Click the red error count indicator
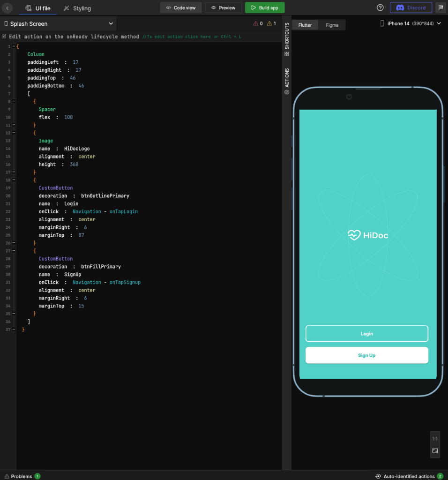Image resolution: width=448 pixels, height=480 pixels. (x=258, y=23)
